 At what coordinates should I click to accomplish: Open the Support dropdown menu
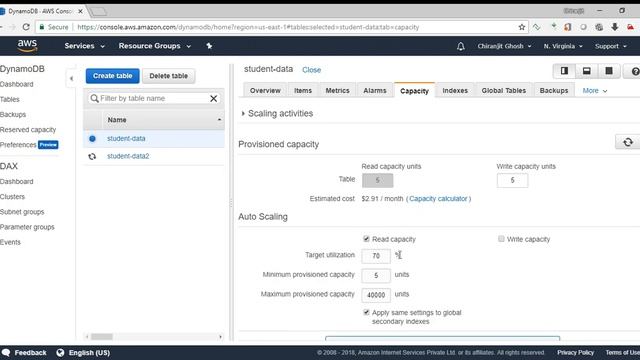(611, 46)
